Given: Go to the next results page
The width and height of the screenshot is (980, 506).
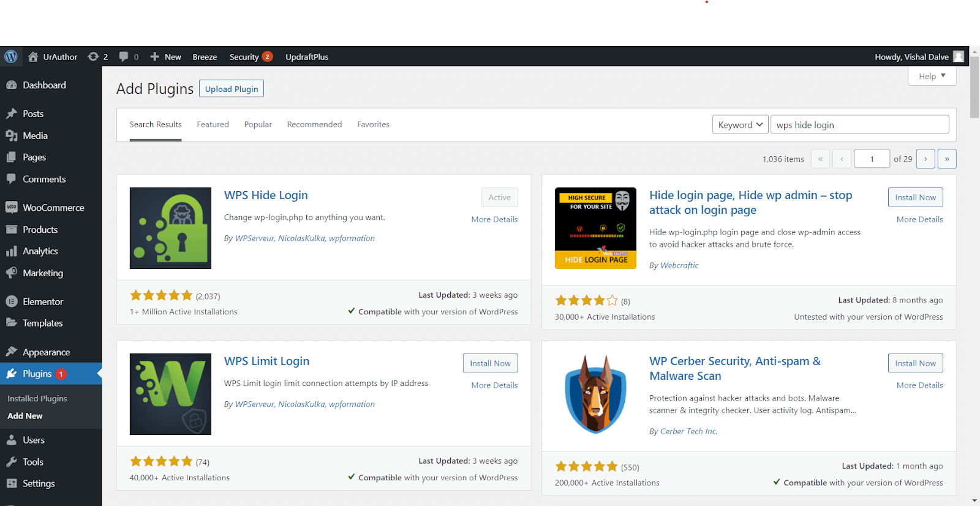Looking at the screenshot, I should click(925, 159).
